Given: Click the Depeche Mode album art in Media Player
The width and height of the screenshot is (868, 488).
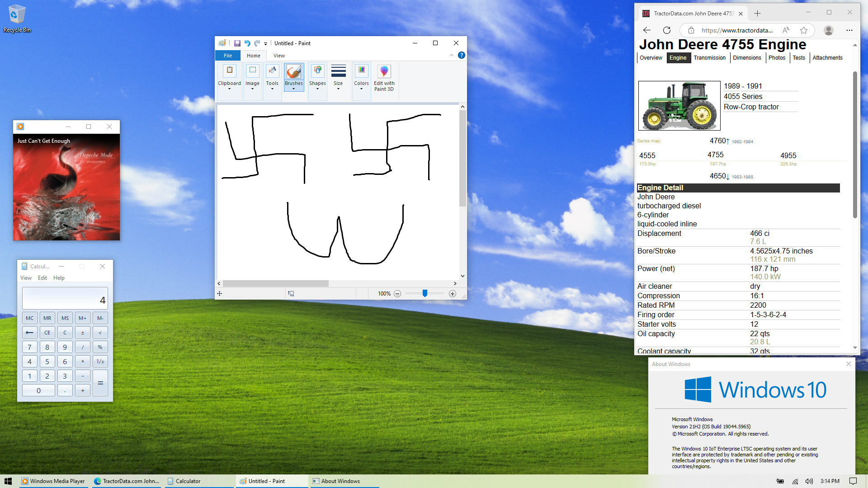Looking at the screenshot, I should pyautogui.click(x=66, y=187).
